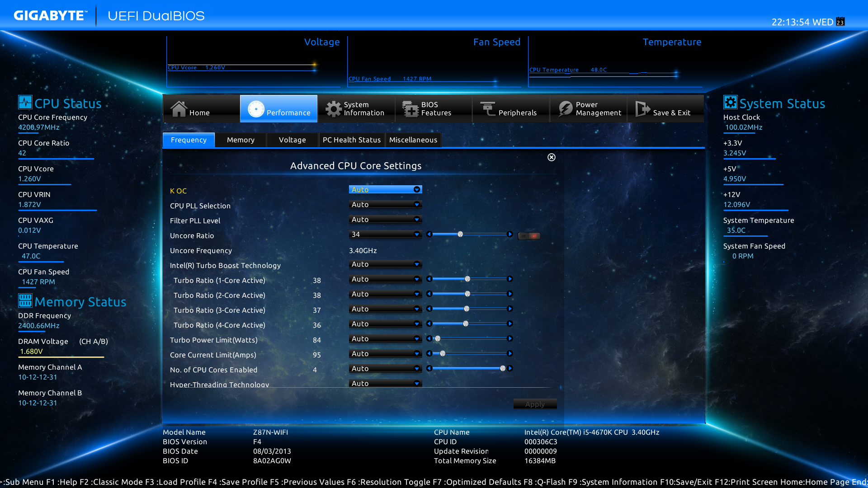The width and height of the screenshot is (868, 488).
Task: Click the System Status gear icon
Action: tap(730, 102)
